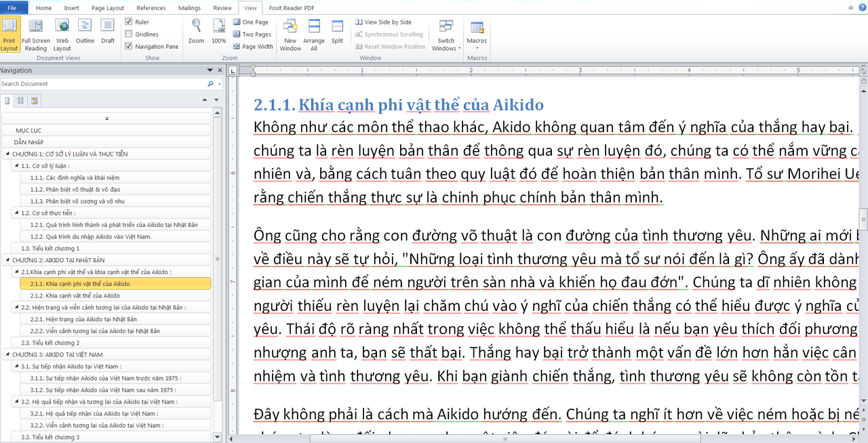This screenshot has width=868, height=443.
Task: Go to MỤC LỤC heading
Action: 106,130
